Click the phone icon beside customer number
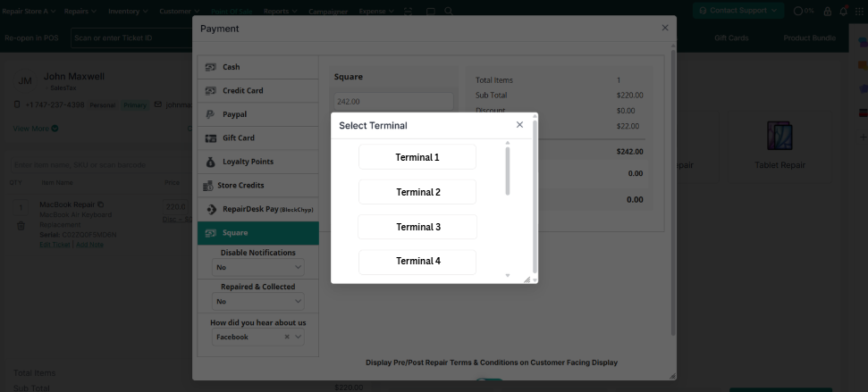The width and height of the screenshot is (868, 392). point(17,104)
